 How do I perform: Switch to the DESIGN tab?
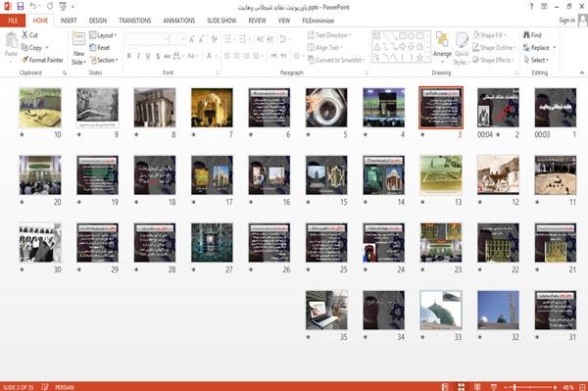tap(98, 21)
